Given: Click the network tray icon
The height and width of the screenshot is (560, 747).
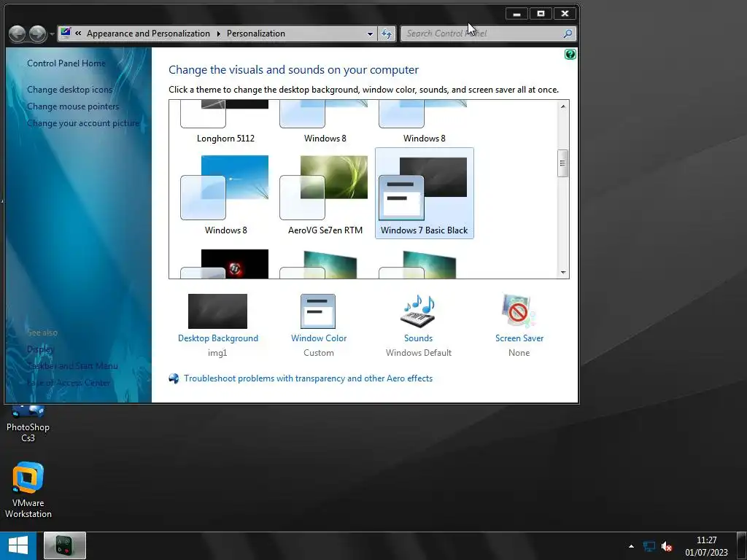Looking at the screenshot, I should 649,546.
